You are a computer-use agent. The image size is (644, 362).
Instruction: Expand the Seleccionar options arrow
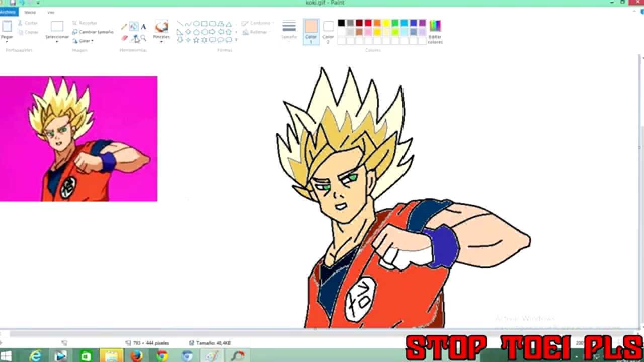57,41
